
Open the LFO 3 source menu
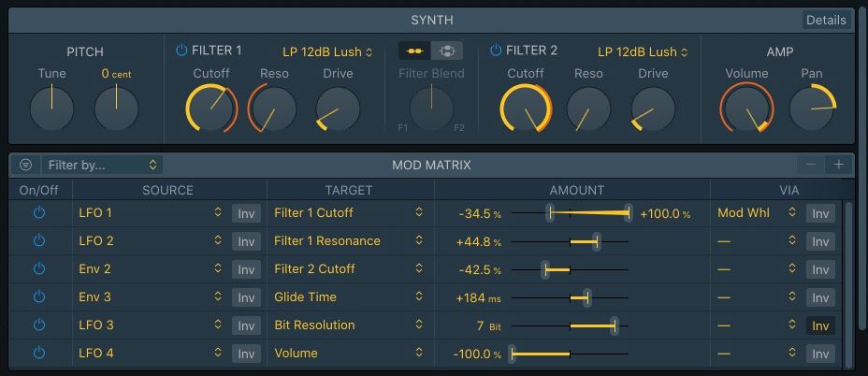pyautogui.click(x=150, y=325)
